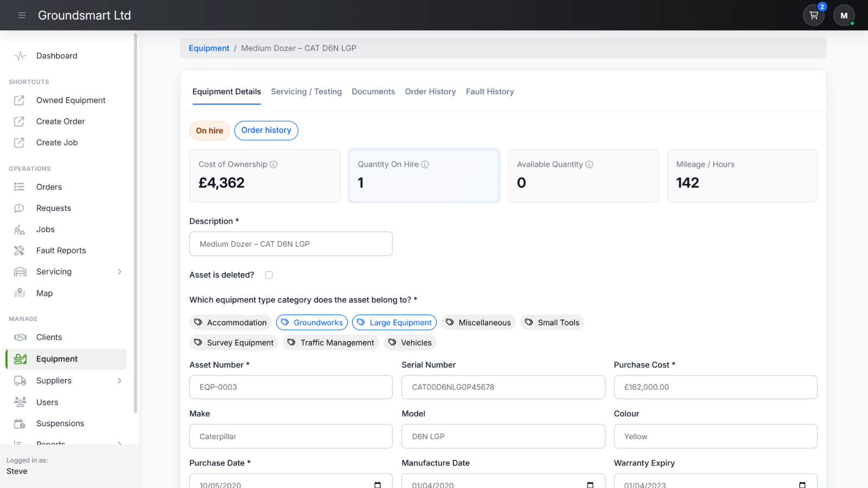Click the hamburger menu icon

click(x=22, y=15)
